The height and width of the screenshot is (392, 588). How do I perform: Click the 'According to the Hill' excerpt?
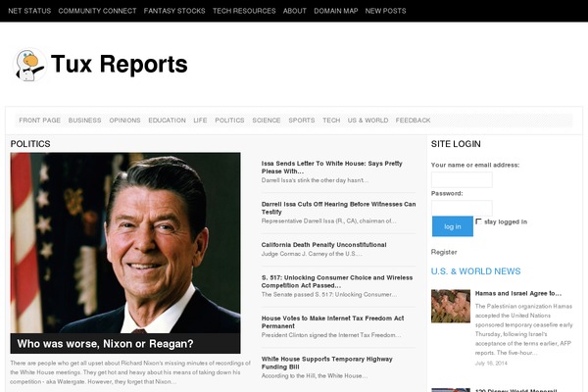tap(315, 376)
